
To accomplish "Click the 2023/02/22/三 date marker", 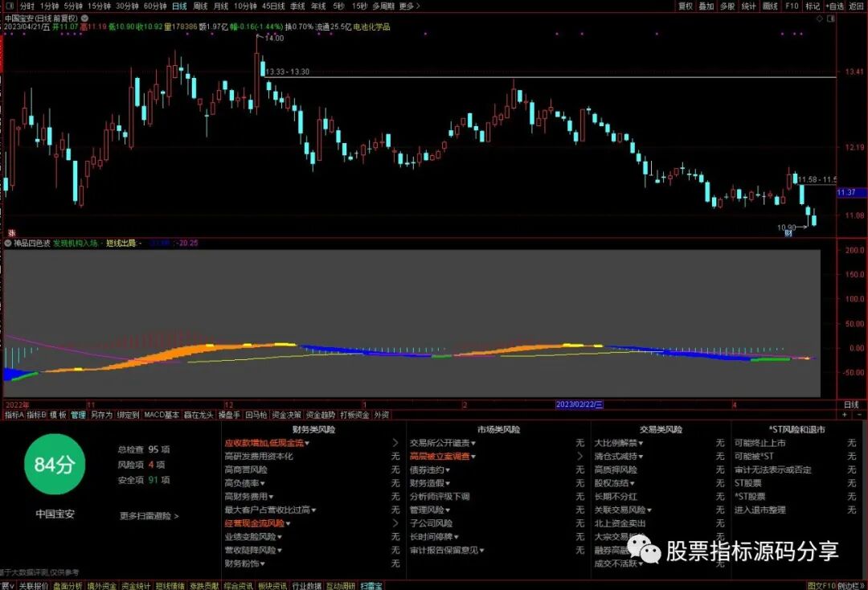I will tap(579, 404).
